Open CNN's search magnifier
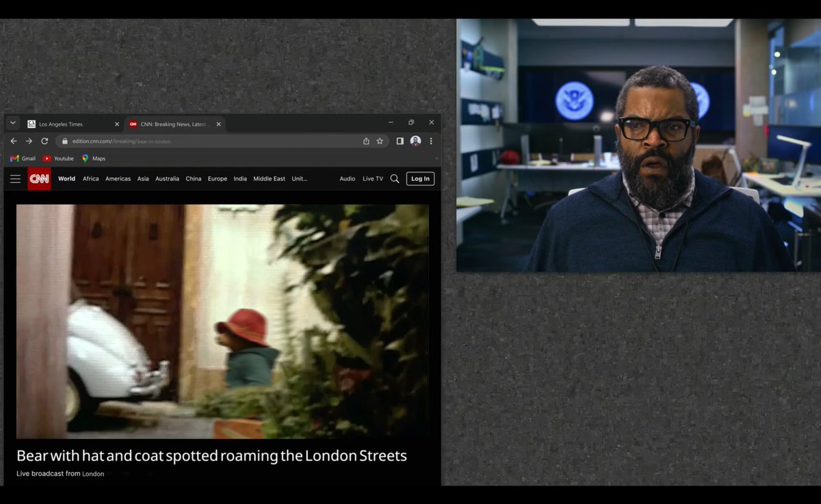This screenshot has width=821, height=504. coord(395,178)
